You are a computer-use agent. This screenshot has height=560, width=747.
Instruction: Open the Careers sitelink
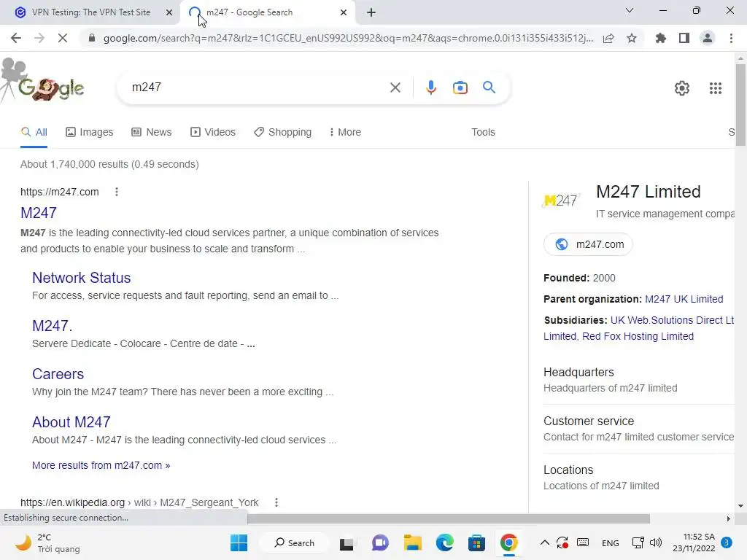click(x=58, y=374)
